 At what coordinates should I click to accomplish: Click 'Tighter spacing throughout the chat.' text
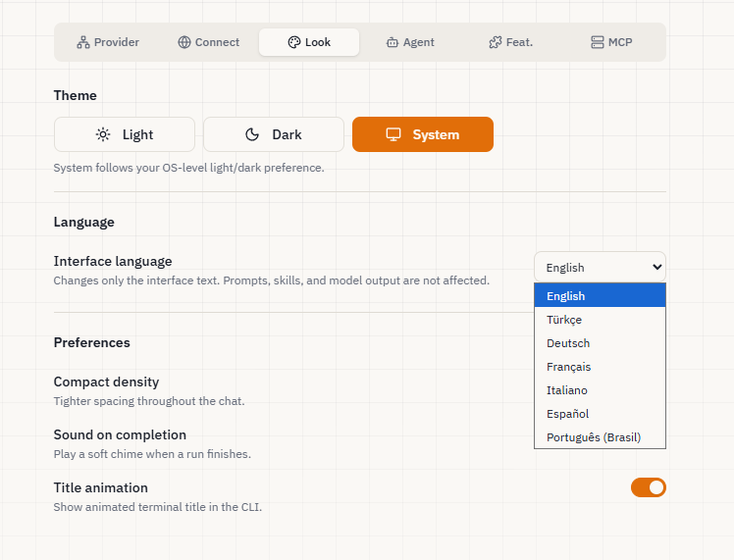[x=149, y=401]
